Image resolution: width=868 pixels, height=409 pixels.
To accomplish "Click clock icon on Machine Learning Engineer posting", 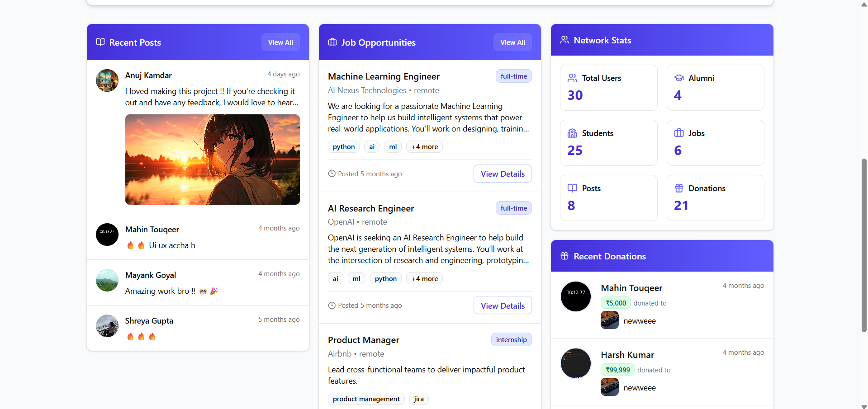I will pyautogui.click(x=332, y=174).
